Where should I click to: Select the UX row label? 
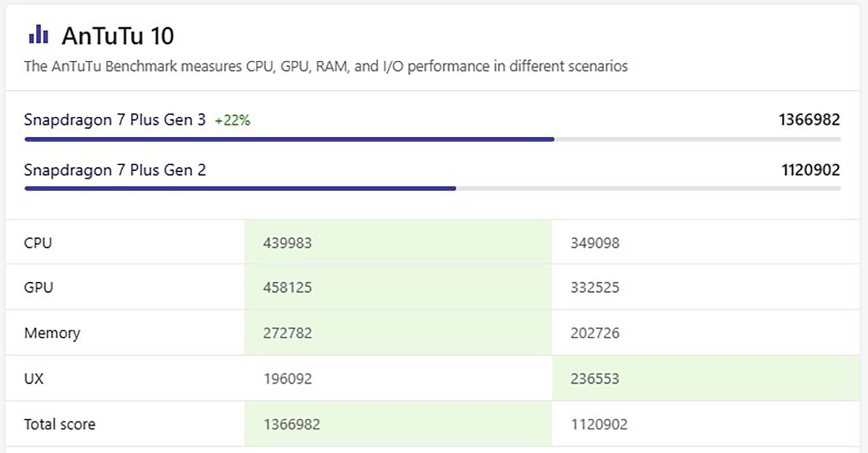(34, 379)
